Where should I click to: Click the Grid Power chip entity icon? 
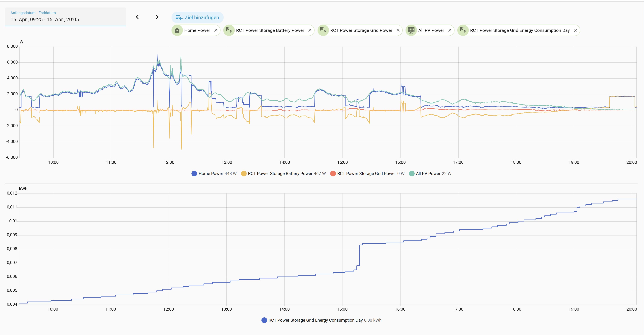coord(323,30)
